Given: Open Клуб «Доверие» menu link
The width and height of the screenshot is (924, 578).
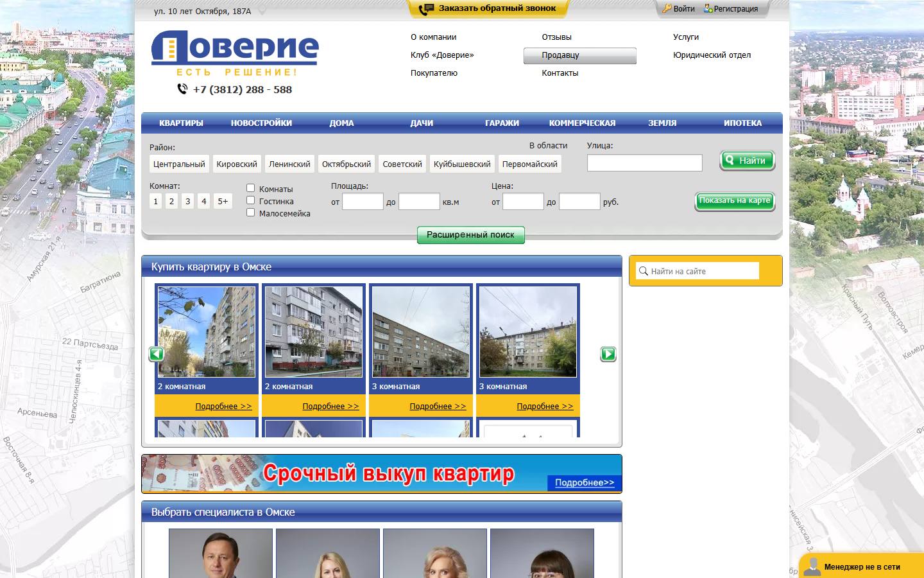Looking at the screenshot, I should coord(442,55).
